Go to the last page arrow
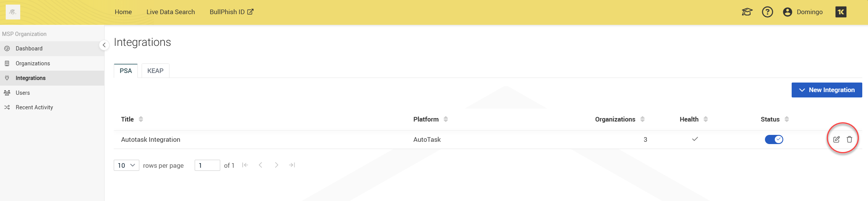 (292, 165)
